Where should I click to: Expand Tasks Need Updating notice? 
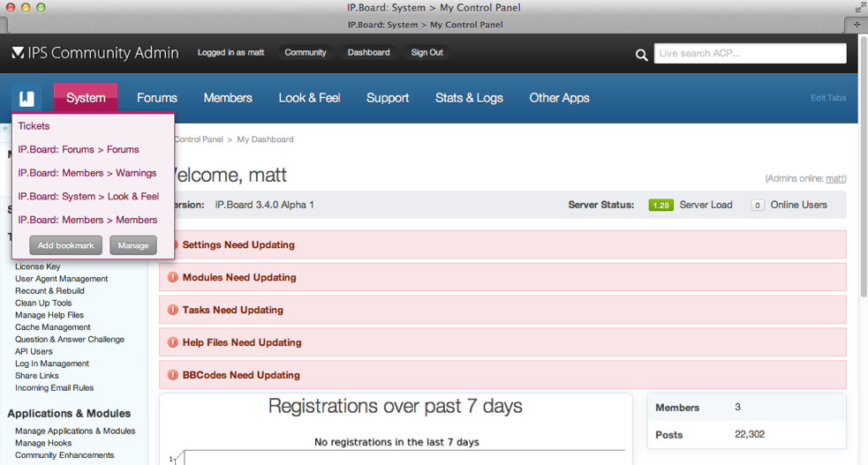[502, 310]
